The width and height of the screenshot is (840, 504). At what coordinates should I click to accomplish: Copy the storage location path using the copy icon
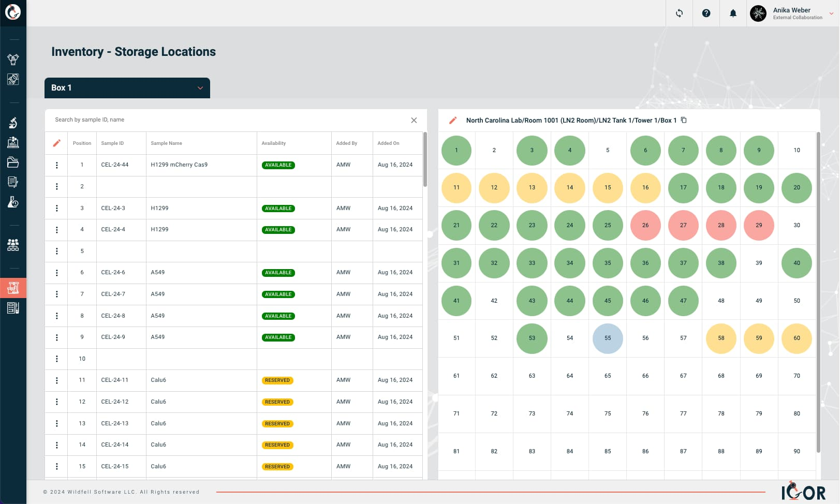tap(684, 120)
